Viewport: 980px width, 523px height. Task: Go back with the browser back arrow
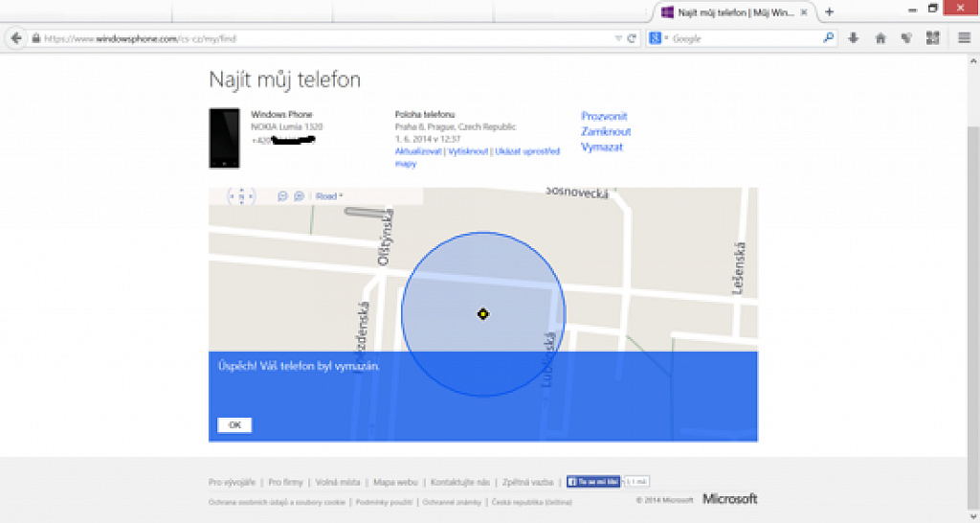17,38
